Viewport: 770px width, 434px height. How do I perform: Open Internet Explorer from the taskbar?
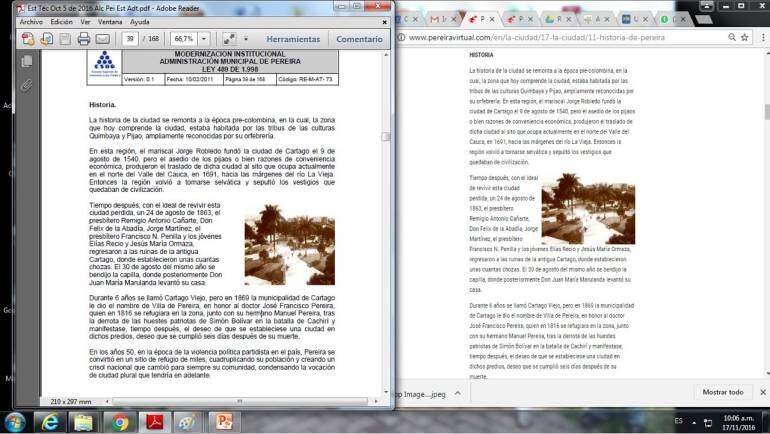pos(47,421)
